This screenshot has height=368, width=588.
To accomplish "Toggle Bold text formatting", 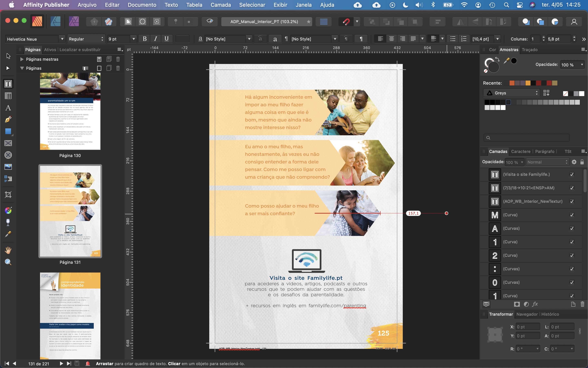I will 145,39.
